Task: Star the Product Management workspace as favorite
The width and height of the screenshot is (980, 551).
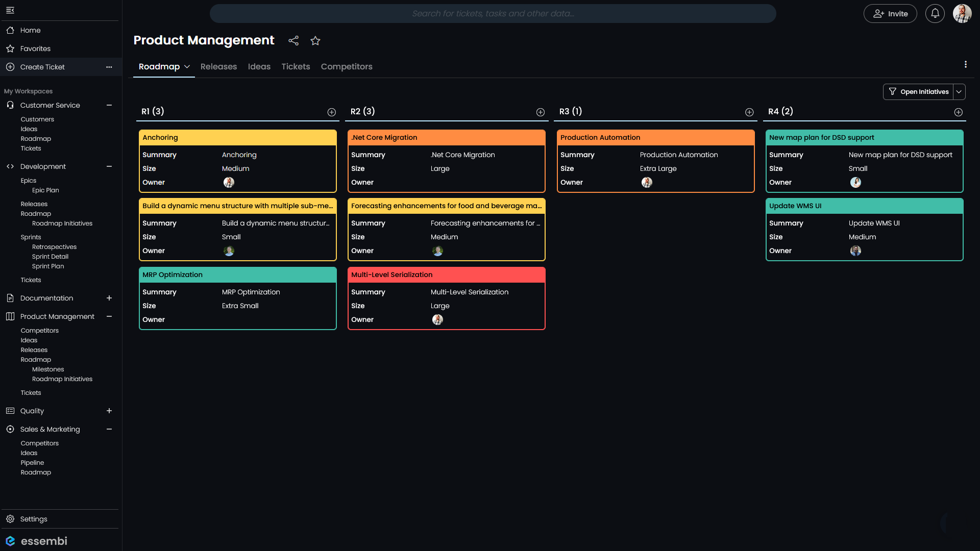Action: click(x=315, y=41)
